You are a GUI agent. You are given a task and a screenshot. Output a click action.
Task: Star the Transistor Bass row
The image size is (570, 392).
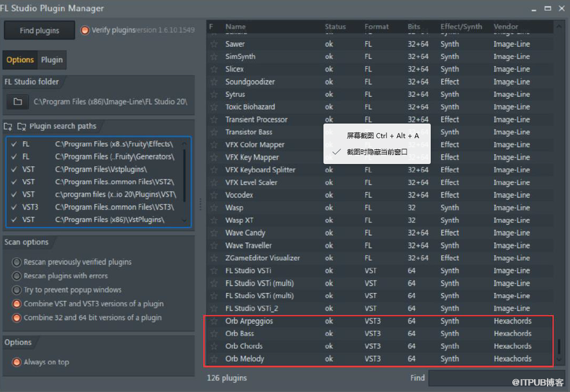pos(214,132)
